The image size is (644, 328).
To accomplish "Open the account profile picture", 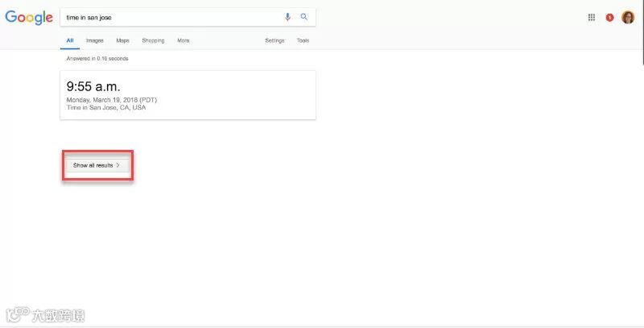I will click(x=628, y=17).
